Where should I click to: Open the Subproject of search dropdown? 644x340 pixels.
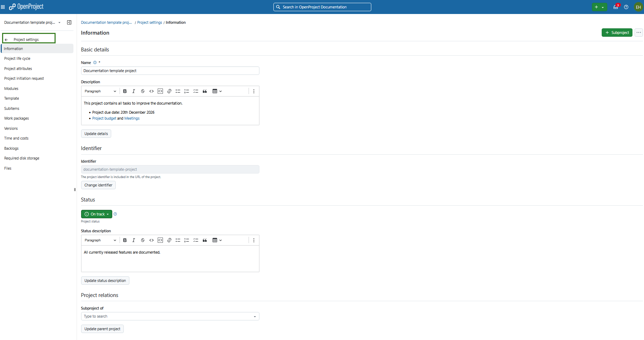[x=170, y=316]
